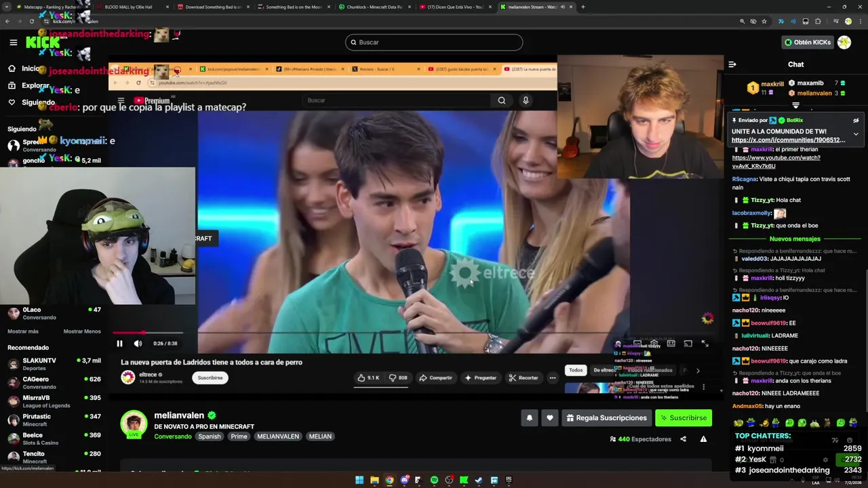Open Chrome from the taskbar
The width and height of the screenshot is (868, 488).
click(389, 480)
